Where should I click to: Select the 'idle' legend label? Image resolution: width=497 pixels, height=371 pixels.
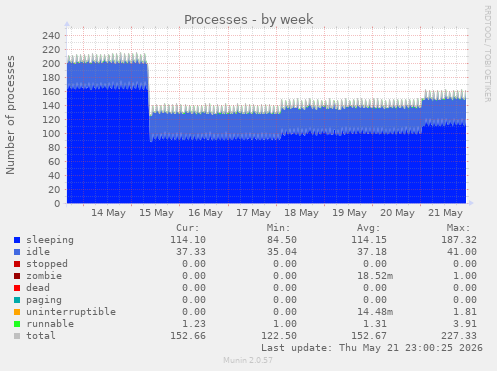38,252
